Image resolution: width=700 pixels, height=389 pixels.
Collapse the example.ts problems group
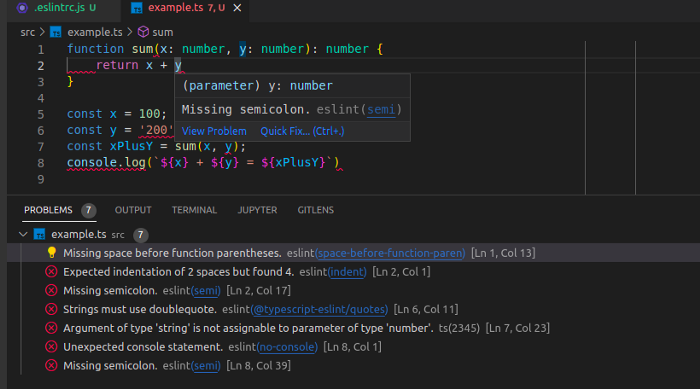[x=23, y=234]
